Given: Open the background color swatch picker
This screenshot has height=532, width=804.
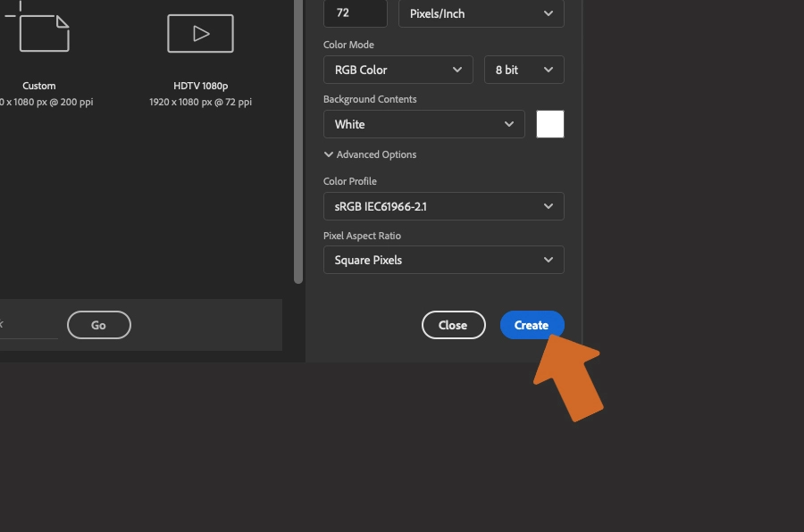Looking at the screenshot, I should click(x=549, y=124).
